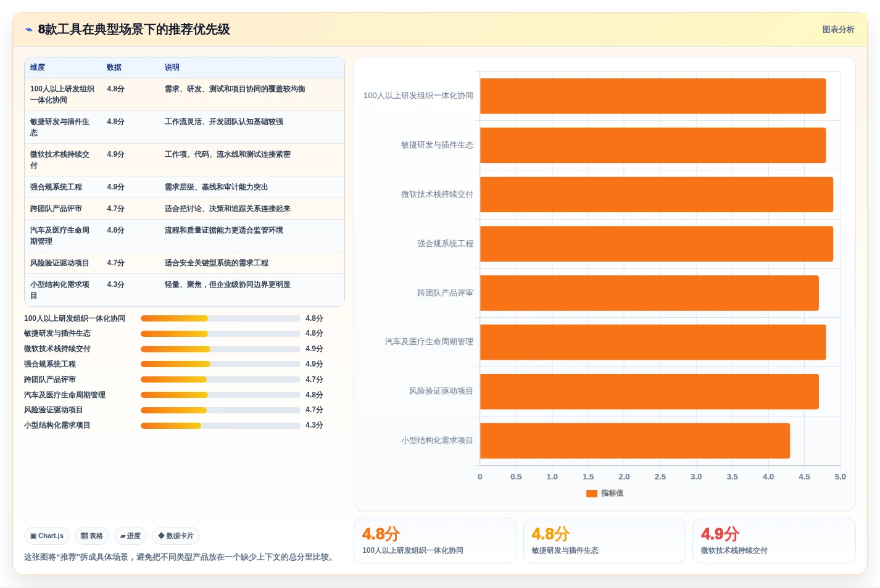Click description 适合安全关键型系统的需求工程

217,263
